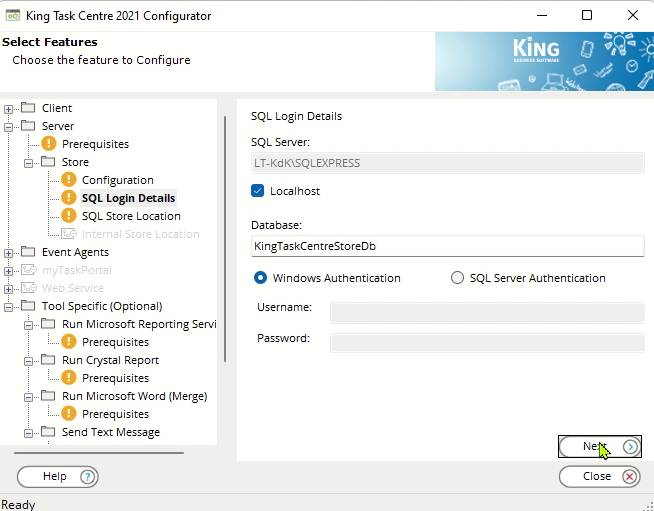Select Prerequisites under Run Crystal Report
This screenshot has height=511, width=654.
point(115,378)
